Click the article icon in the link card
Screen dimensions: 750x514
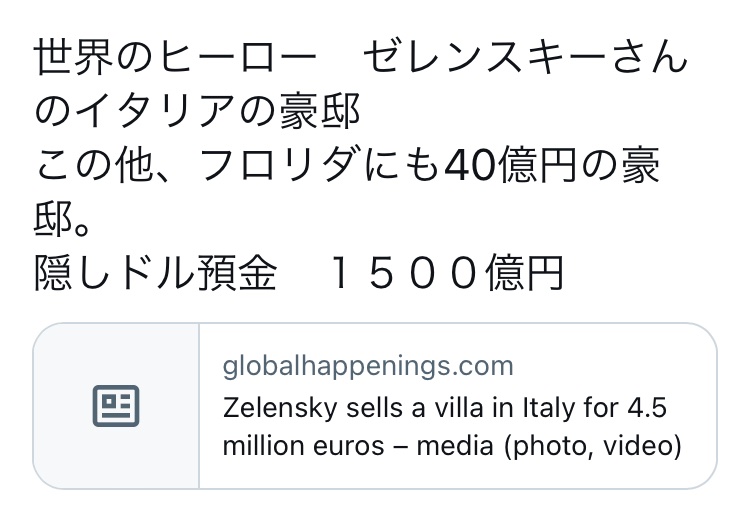click(115, 405)
